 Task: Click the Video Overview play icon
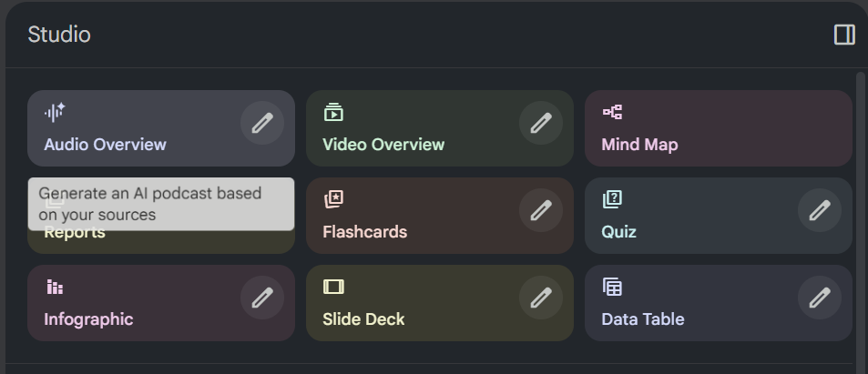[x=333, y=113]
